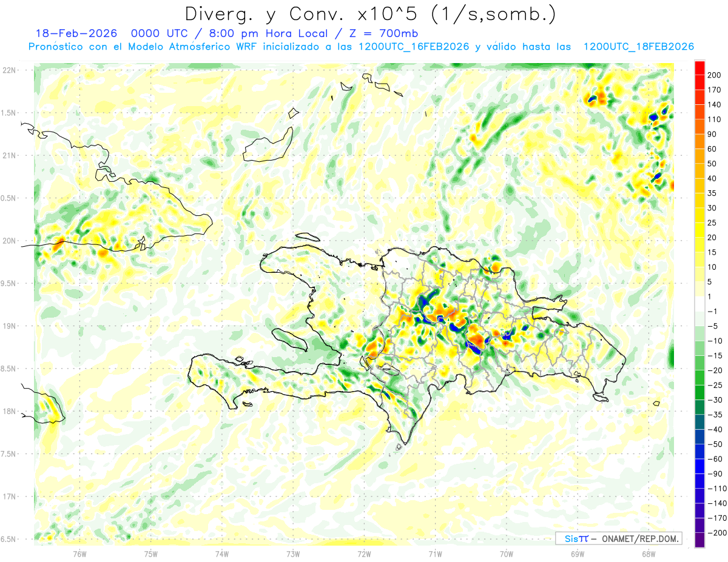The width and height of the screenshot is (728, 562).
Task: Click the '68W' longitude label
Action: 649,554
